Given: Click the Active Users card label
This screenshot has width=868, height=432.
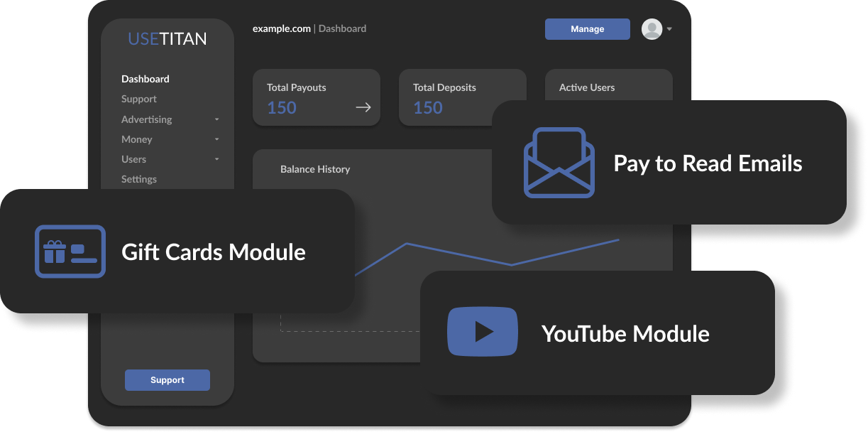Looking at the screenshot, I should [x=587, y=87].
